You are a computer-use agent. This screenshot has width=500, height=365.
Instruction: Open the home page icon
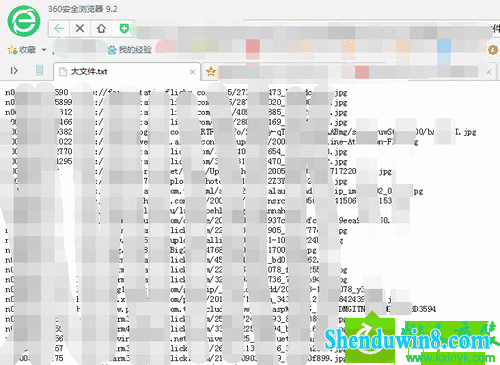click(x=101, y=28)
